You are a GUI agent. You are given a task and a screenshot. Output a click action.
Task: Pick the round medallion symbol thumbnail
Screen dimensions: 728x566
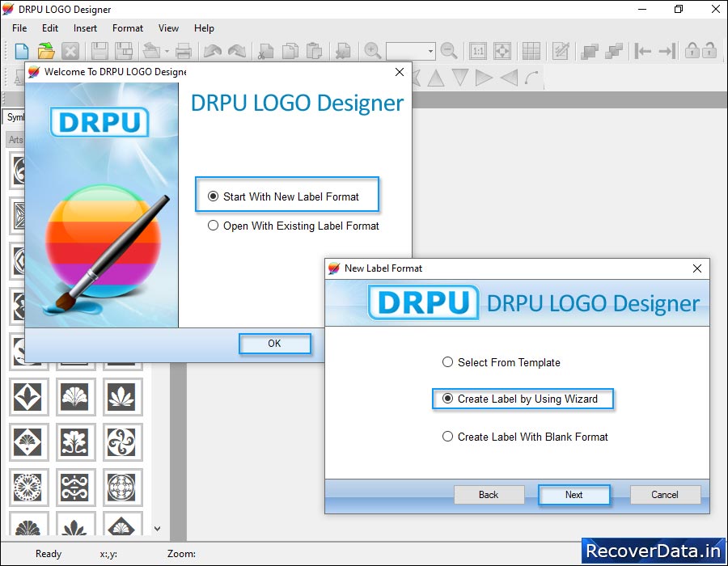(122, 487)
